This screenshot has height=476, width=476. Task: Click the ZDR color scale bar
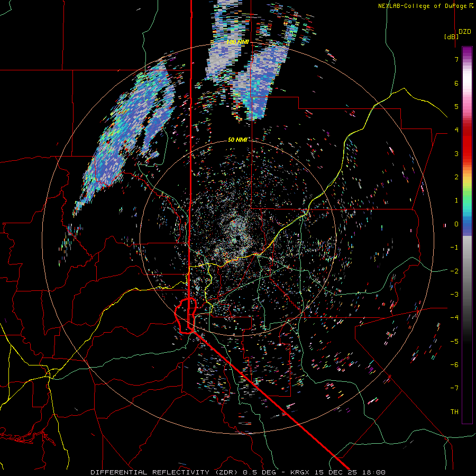tap(467, 235)
